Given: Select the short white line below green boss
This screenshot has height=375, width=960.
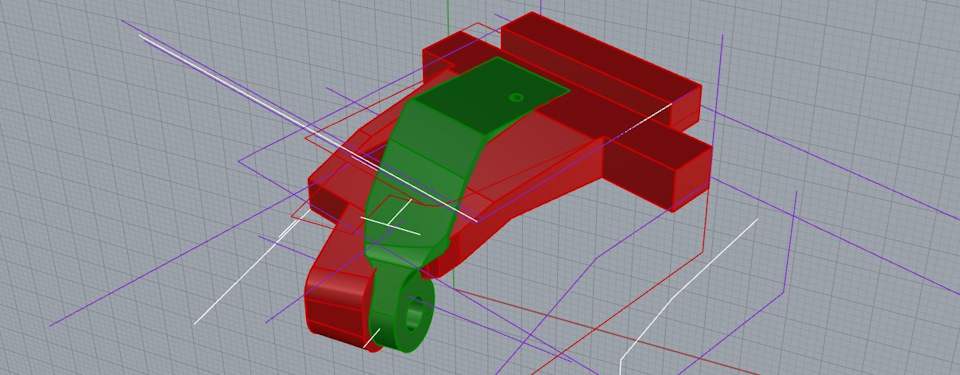Looking at the screenshot, I should [x=372, y=338].
